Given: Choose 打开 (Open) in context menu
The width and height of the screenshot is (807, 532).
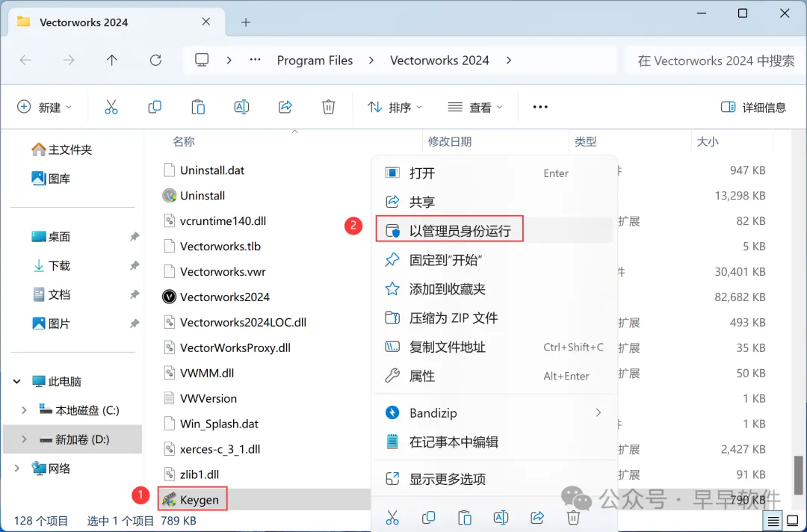Looking at the screenshot, I should pos(494,173).
